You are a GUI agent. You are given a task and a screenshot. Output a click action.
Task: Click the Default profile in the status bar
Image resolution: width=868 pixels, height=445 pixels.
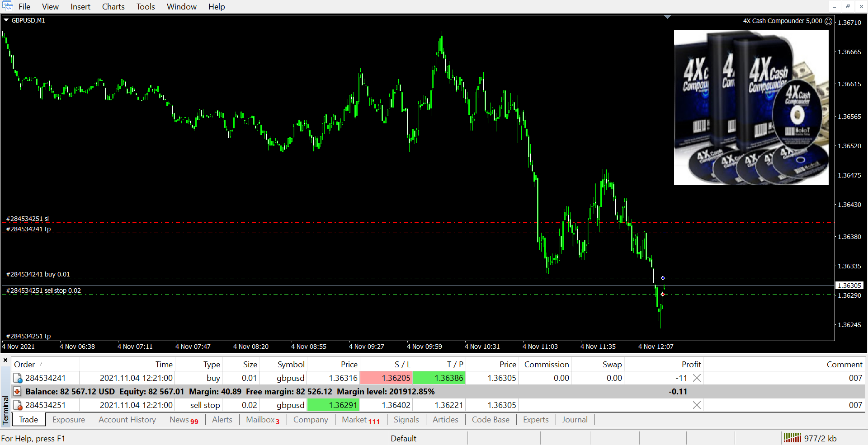click(x=403, y=438)
